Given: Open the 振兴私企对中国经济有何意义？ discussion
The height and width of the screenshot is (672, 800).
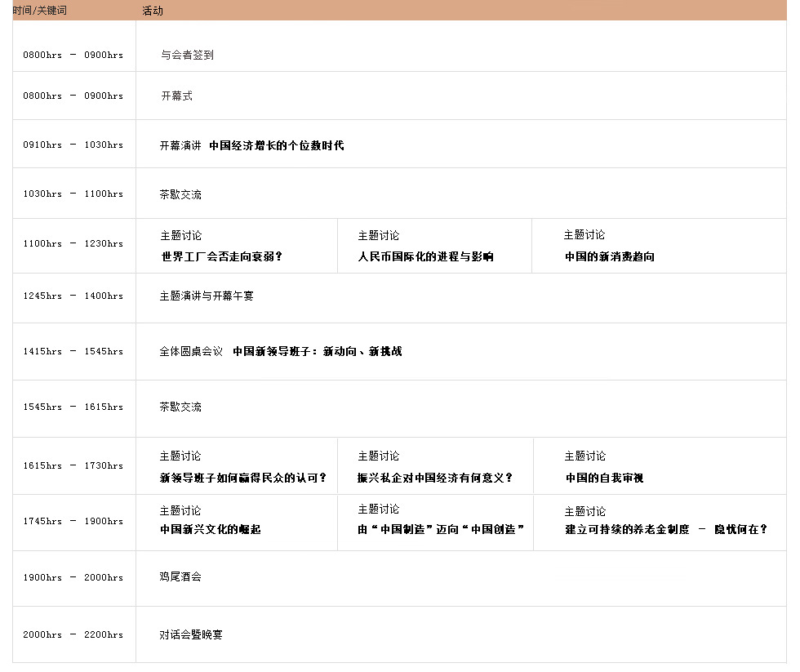Looking at the screenshot, I should click(x=435, y=478).
